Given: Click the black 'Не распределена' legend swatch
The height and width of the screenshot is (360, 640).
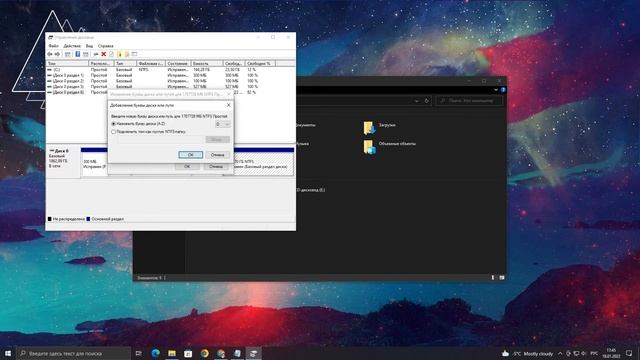Looking at the screenshot, I should (x=50, y=219).
